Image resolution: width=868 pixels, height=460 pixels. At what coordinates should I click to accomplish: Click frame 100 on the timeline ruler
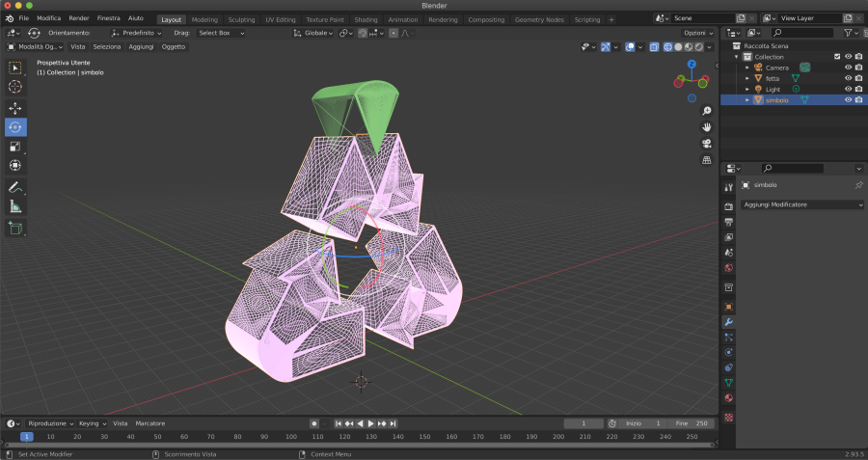[x=291, y=437]
